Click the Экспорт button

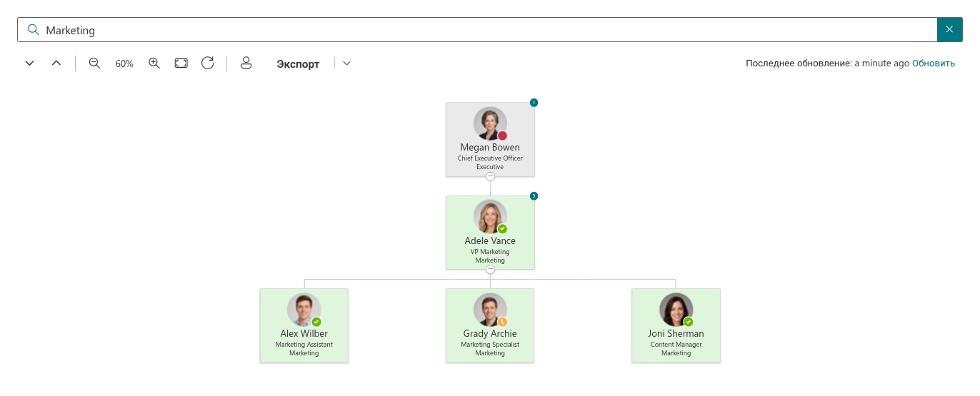pos(298,64)
